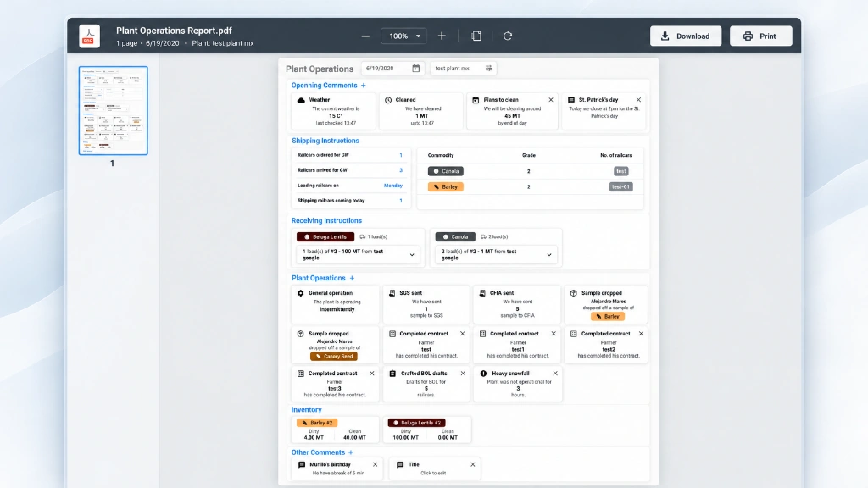Remove the St. Patrick's day comment card
The image size is (868, 488).
(638, 100)
